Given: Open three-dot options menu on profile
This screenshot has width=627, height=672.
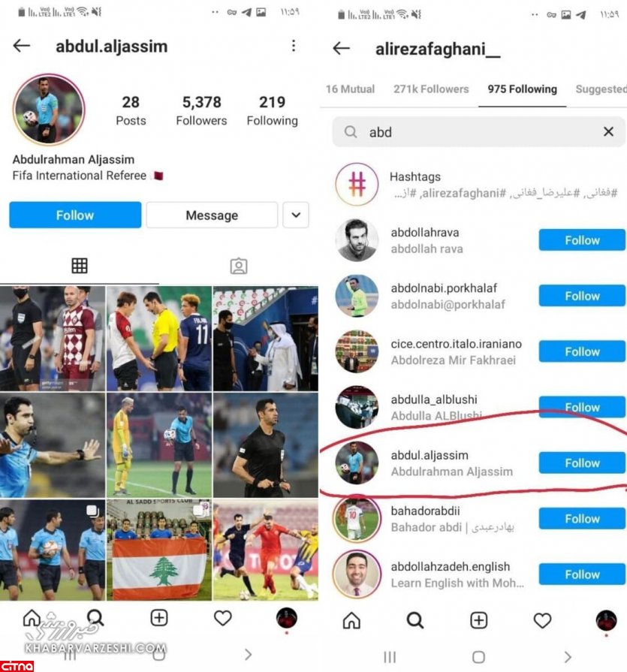Looking at the screenshot, I should coord(294,46).
